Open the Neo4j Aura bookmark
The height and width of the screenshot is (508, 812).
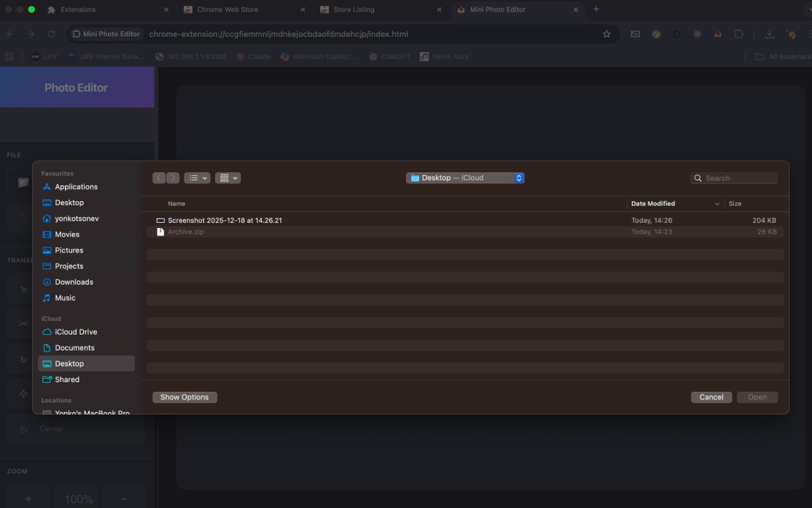tap(444, 57)
